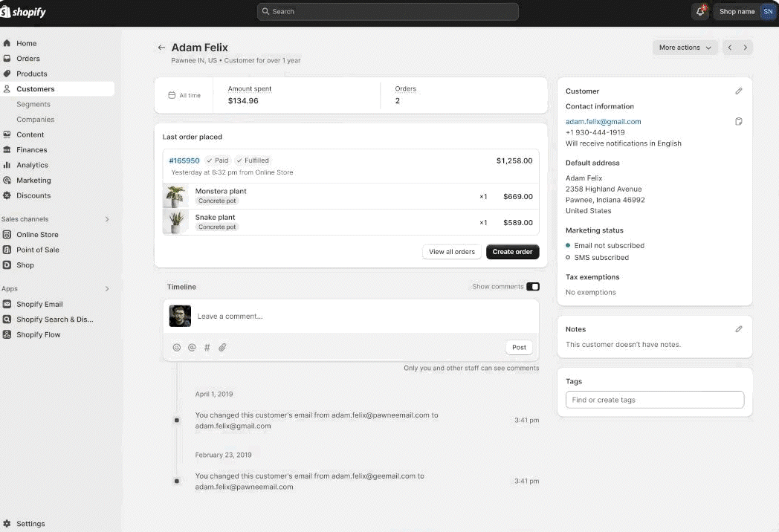Insert emoji in the comment box
Image resolution: width=779 pixels, height=532 pixels.
click(x=177, y=347)
